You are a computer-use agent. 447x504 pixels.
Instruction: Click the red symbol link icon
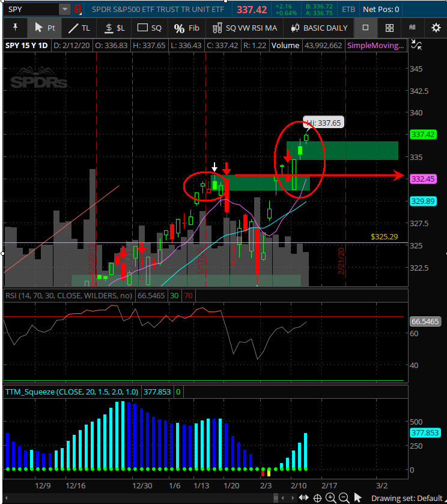pyautogui.click(x=78, y=9)
